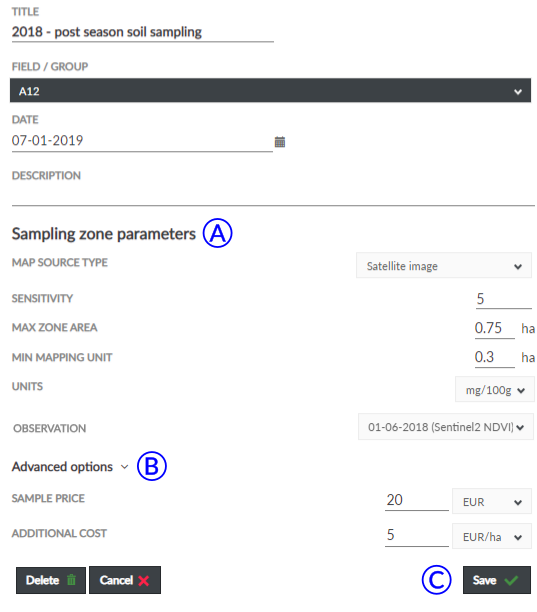Open the Sentinel2 NDVI observation dropdown
The width and height of the screenshot is (537, 612).
pyautogui.click(x=446, y=427)
